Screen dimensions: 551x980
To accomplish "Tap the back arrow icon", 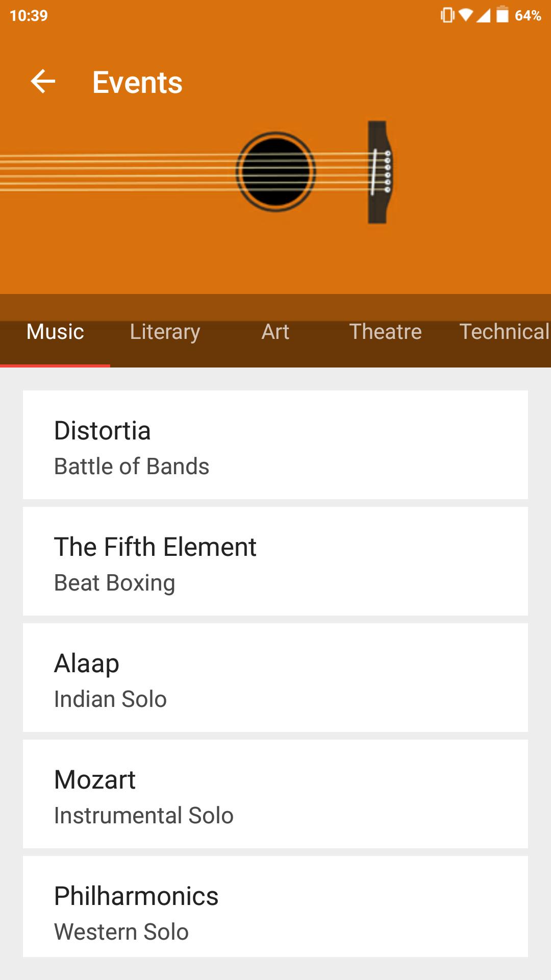I will (43, 82).
